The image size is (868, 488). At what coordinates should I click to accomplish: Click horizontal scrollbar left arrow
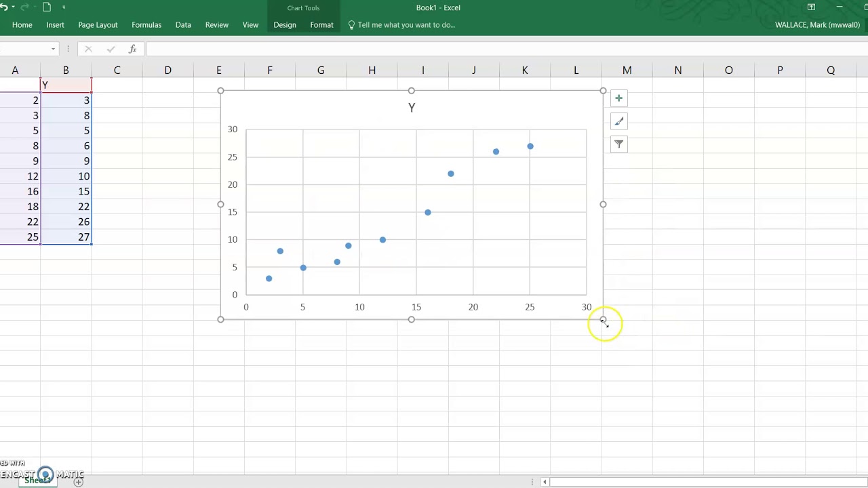point(545,482)
